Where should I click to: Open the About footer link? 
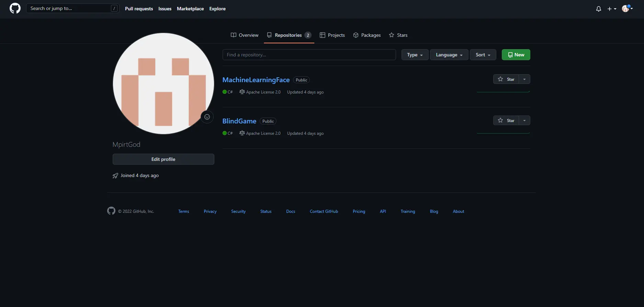(459, 211)
